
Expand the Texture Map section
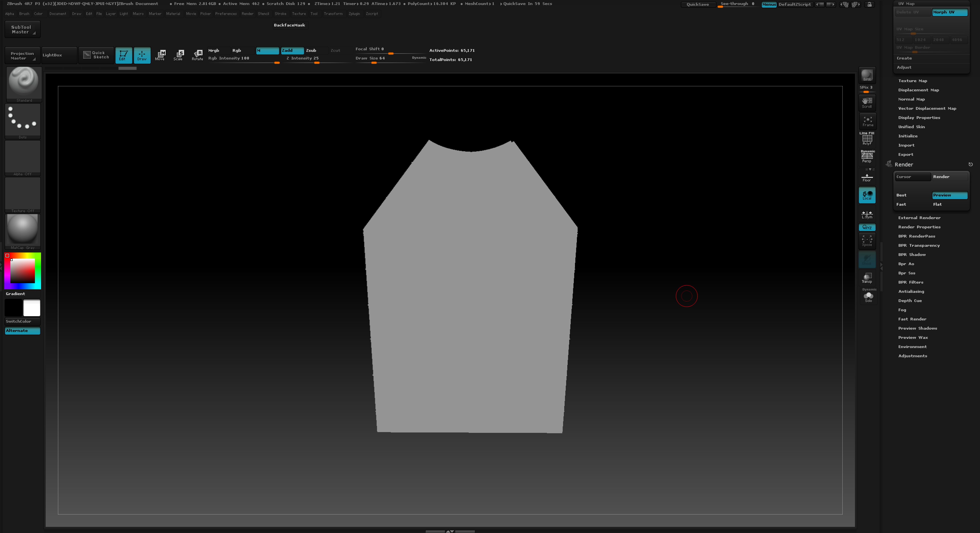pyautogui.click(x=912, y=81)
